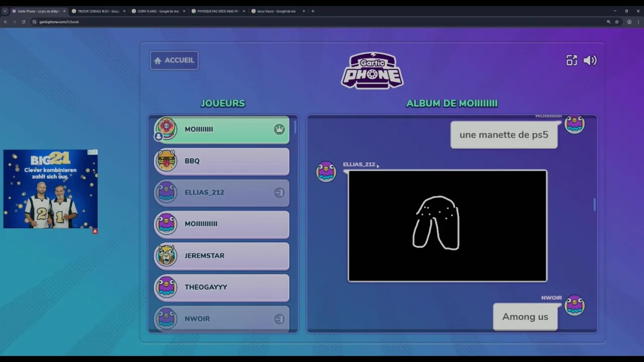644x362 pixels.
Task: Click the album scrollbar handle
Action: pyautogui.click(x=594, y=205)
